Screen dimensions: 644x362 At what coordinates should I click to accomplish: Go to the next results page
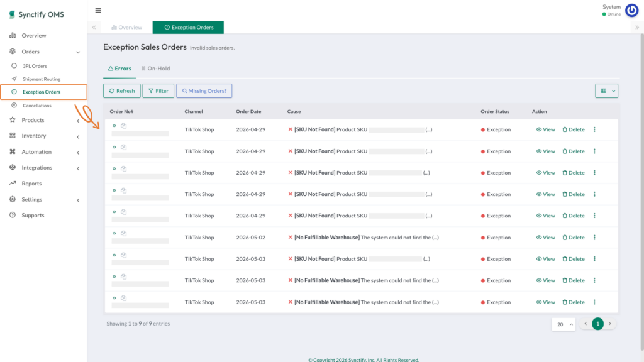pyautogui.click(x=610, y=324)
